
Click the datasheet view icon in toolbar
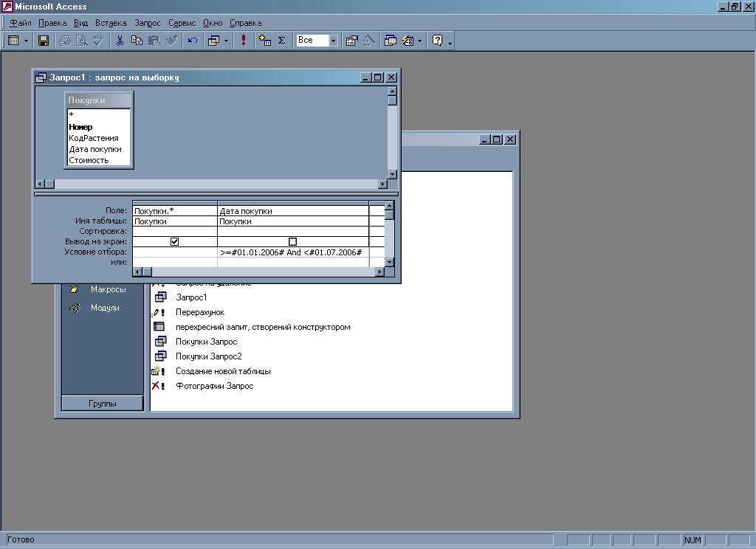(14, 41)
